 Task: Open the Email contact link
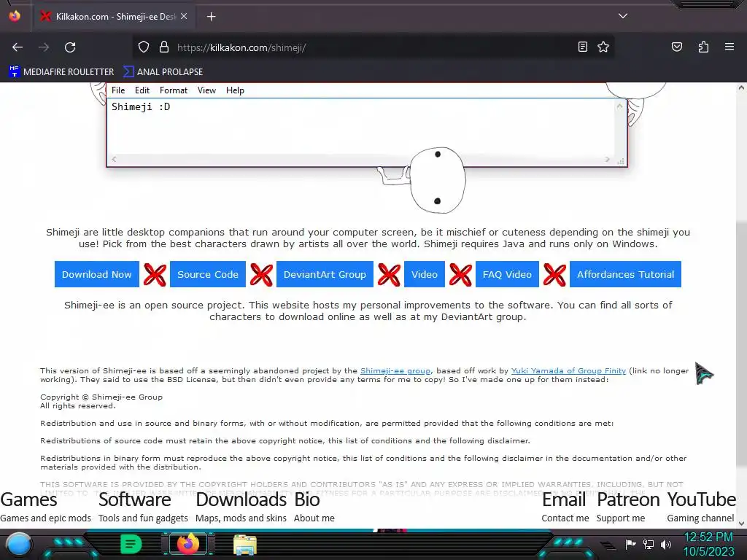565,507
